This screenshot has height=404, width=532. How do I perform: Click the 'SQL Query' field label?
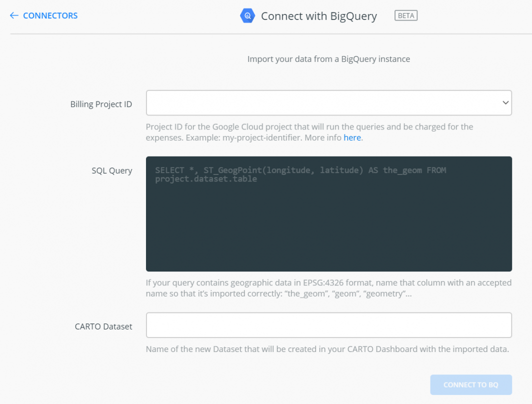click(x=112, y=170)
